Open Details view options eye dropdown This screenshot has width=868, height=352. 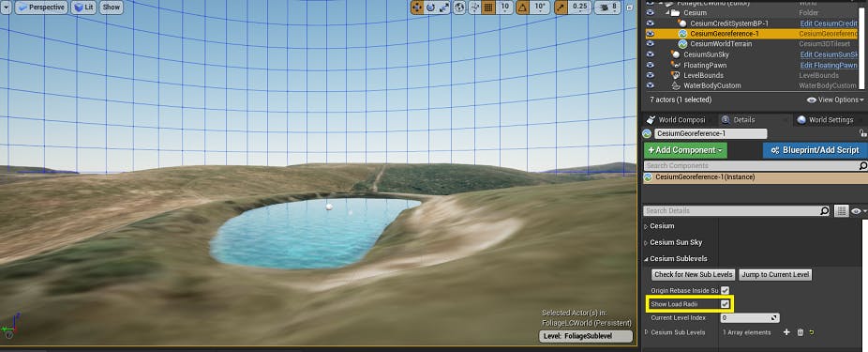[859, 210]
